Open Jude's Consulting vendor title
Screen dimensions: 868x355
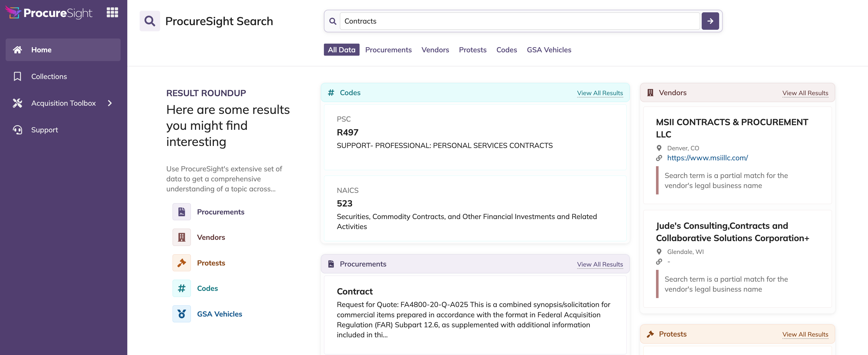point(732,232)
